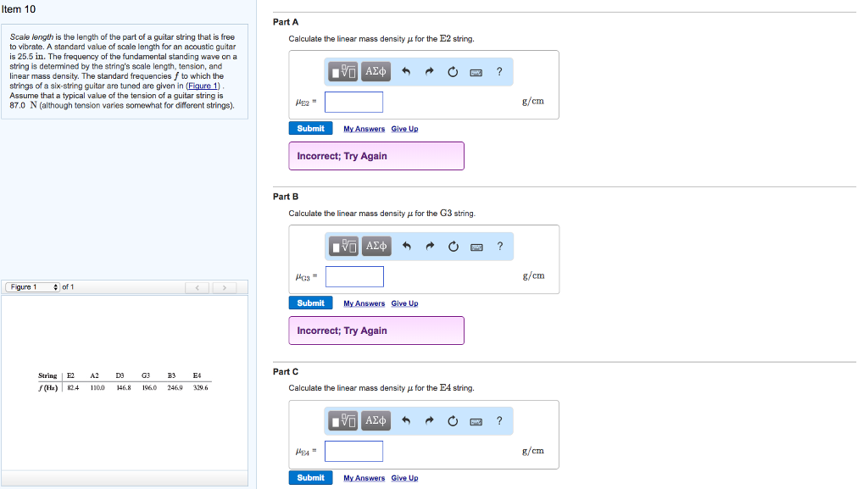Screen dimensions: 868x489
Task: Submit the Part C answer
Action: 310,478
